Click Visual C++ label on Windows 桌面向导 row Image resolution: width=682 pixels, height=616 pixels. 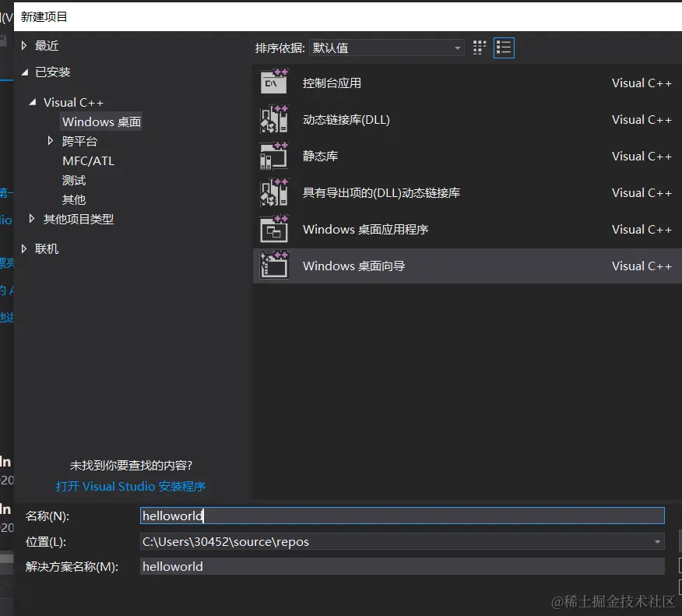(x=642, y=266)
